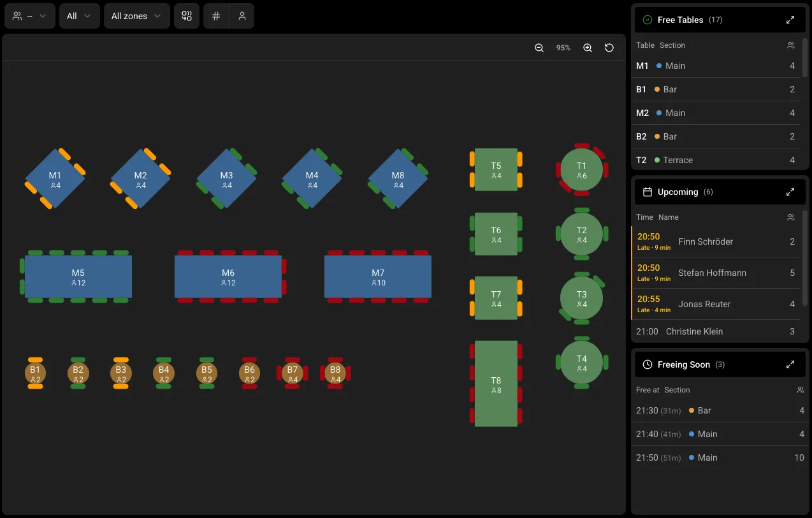The image size is (812, 518).
Task: Select table M8 on floor plan
Action: click(398, 179)
